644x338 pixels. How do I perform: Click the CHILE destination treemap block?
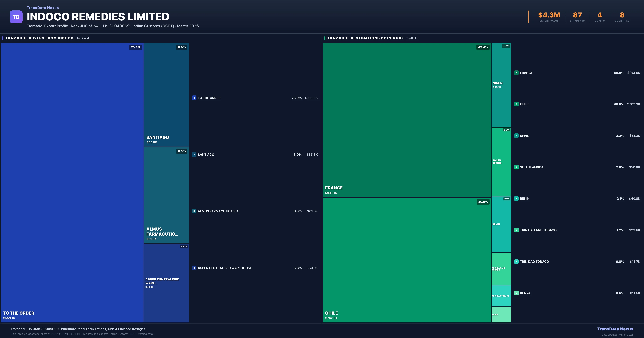407,260
